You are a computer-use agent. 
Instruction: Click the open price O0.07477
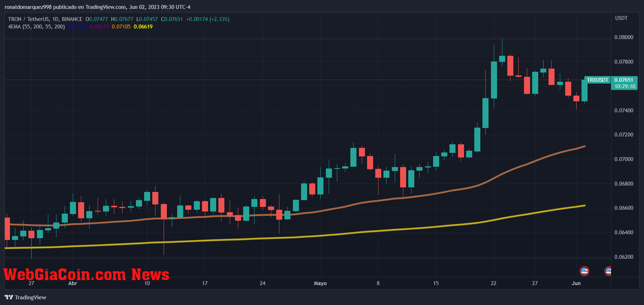(x=97, y=19)
